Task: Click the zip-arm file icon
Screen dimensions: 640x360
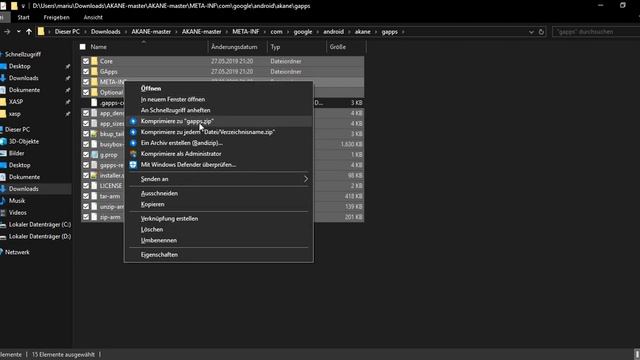Action: tap(94, 217)
